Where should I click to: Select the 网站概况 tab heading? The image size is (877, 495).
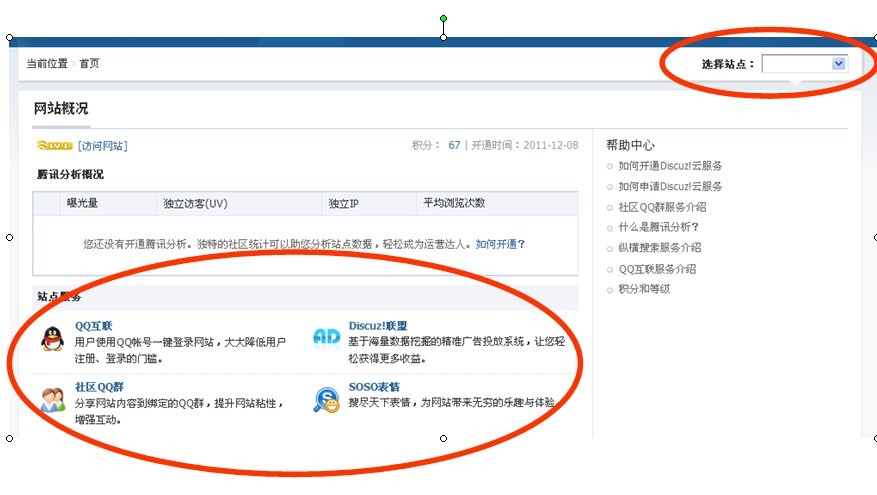click(x=61, y=109)
